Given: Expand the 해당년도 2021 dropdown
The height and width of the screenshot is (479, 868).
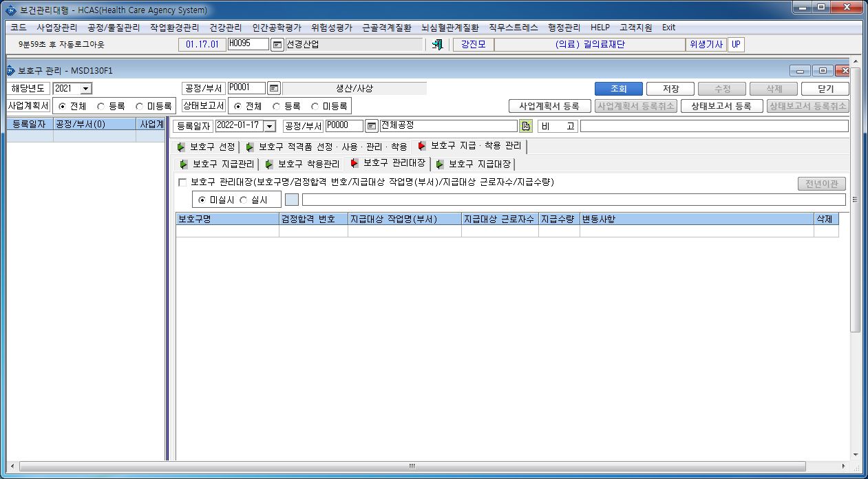Looking at the screenshot, I should click(85, 89).
